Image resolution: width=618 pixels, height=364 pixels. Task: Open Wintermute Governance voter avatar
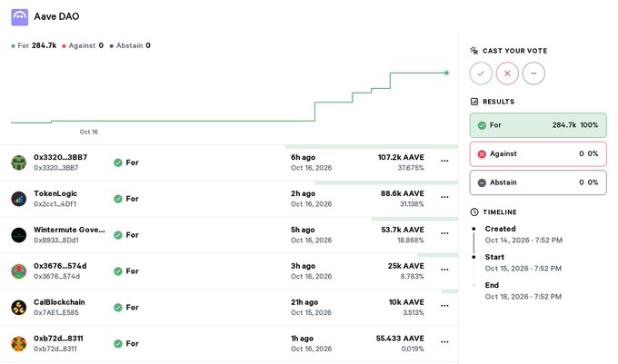point(18,235)
